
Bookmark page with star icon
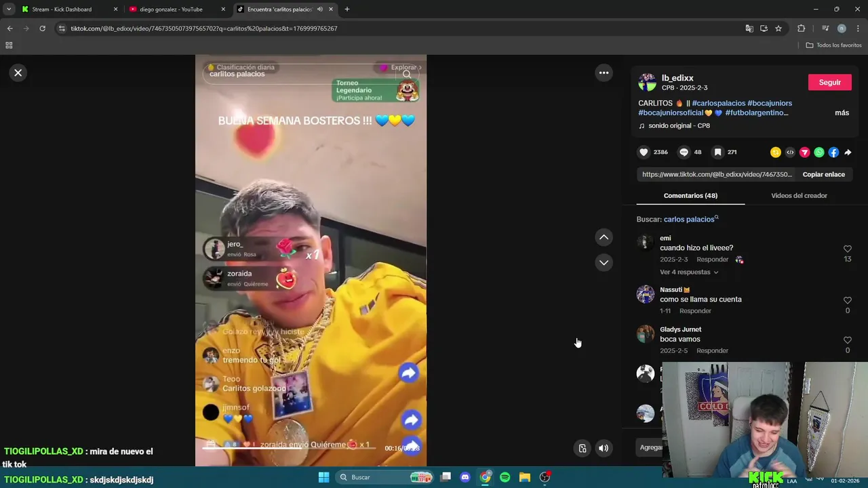(778, 28)
